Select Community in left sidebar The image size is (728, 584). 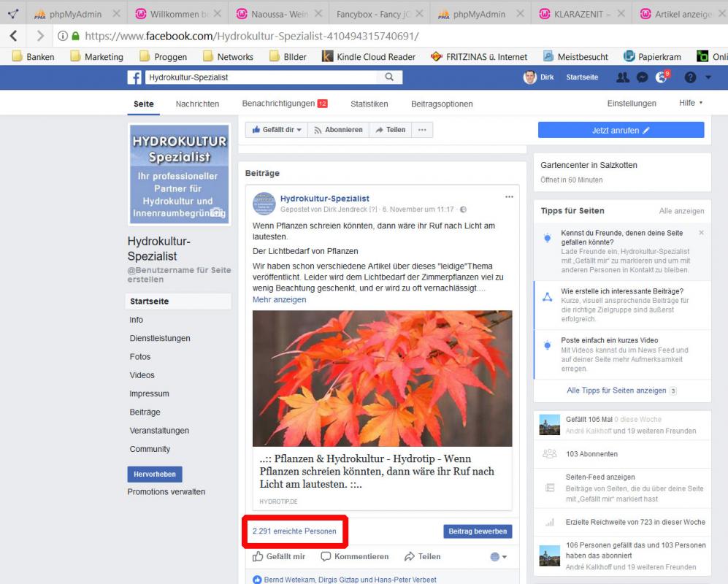(150, 449)
